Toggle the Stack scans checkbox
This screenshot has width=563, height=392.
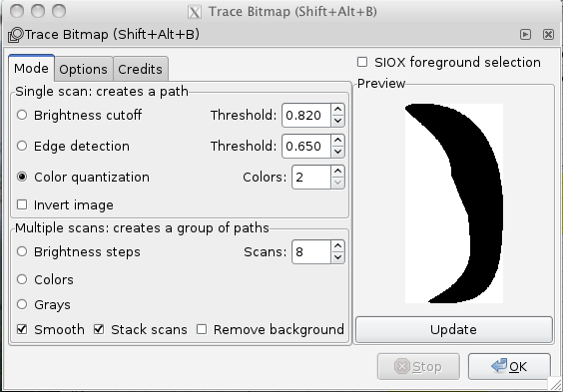pyautogui.click(x=99, y=329)
